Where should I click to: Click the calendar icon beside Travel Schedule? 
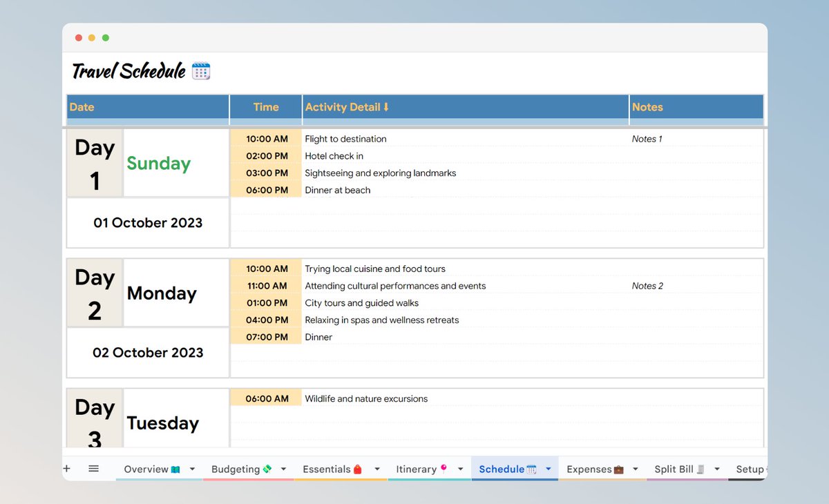(200, 70)
